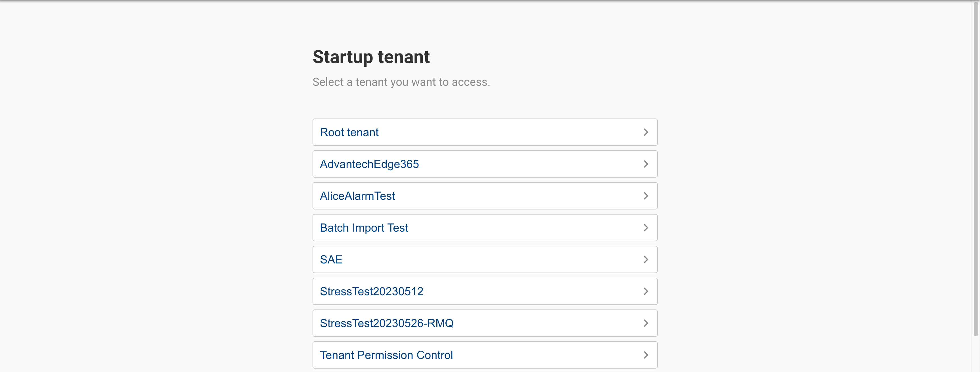Select the AliceAlarmTest tenant
This screenshot has width=980, height=372.
point(357,196)
